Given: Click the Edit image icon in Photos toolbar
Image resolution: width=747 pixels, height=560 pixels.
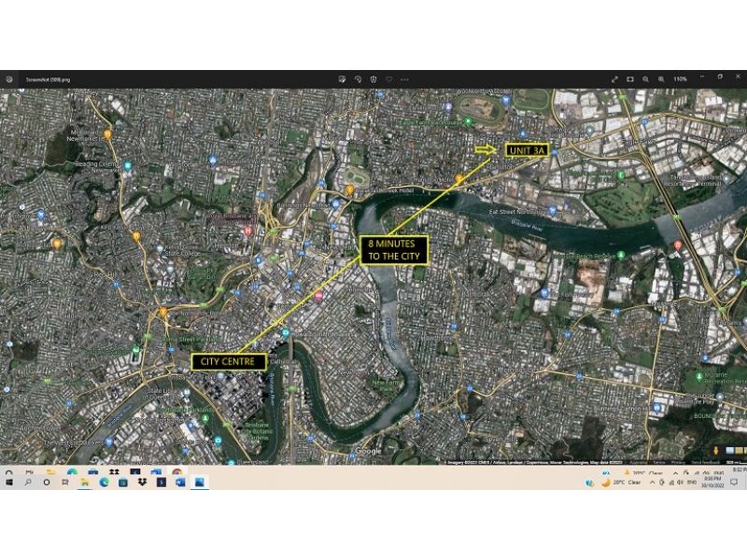Looking at the screenshot, I should tap(343, 79).
